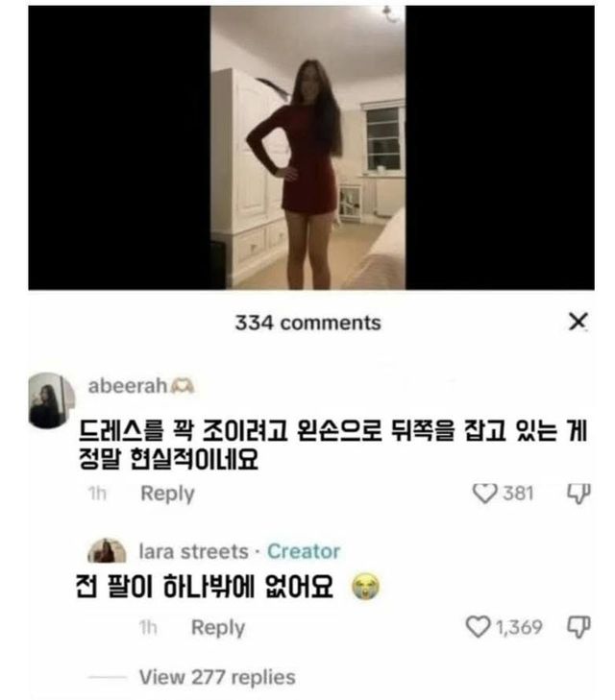
Task: Like lara streets' reply with the heart icon
Action: pyautogui.click(x=478, y=626)
